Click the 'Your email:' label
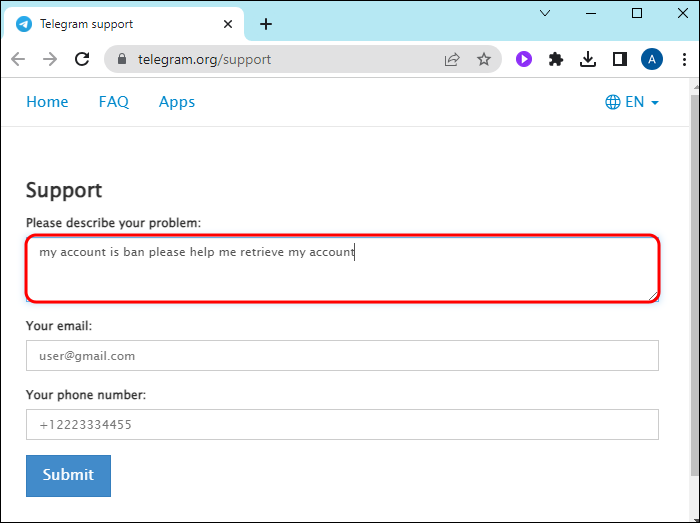 tap(59, 326)
